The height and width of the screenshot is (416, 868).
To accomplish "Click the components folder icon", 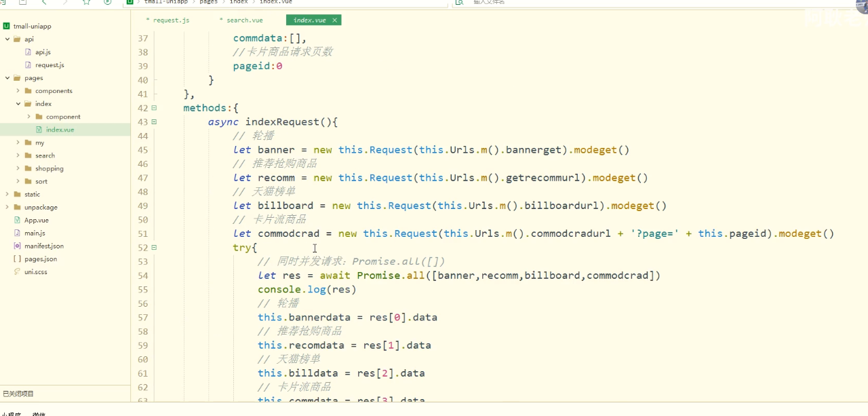I will pyautogui.click(x=28, y=91).
